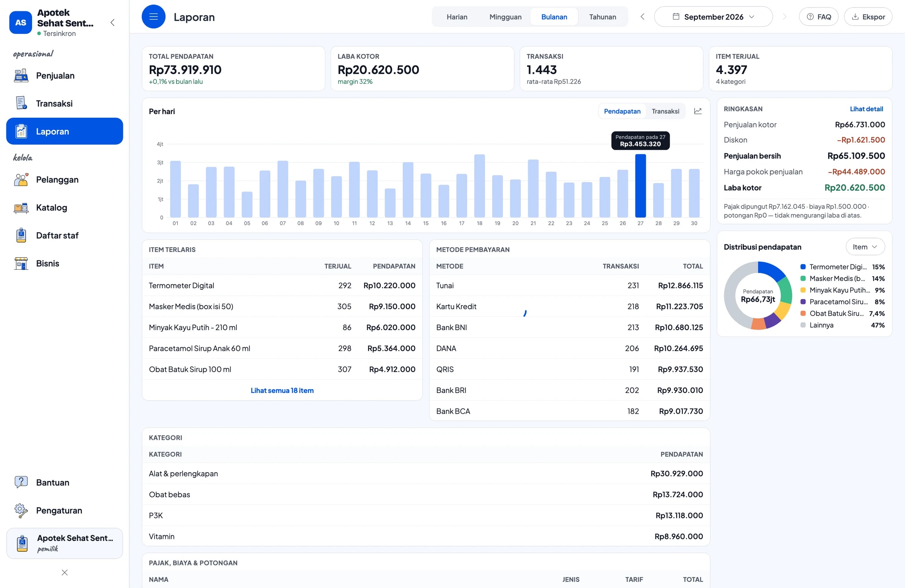Open the Bisnis storefront icon

click(x=21, y=263)
